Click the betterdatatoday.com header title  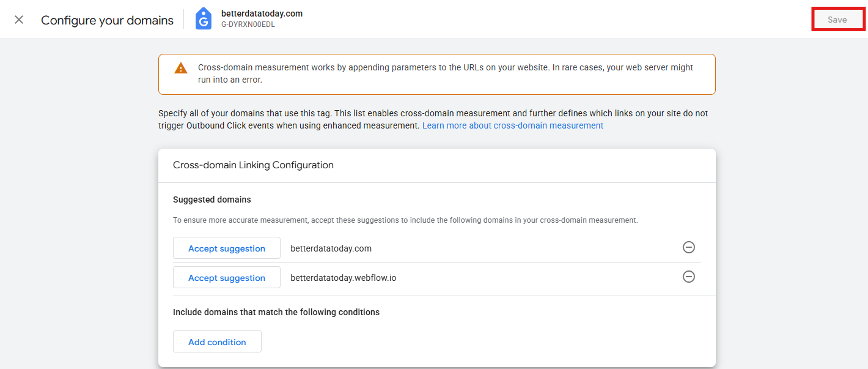262,13
